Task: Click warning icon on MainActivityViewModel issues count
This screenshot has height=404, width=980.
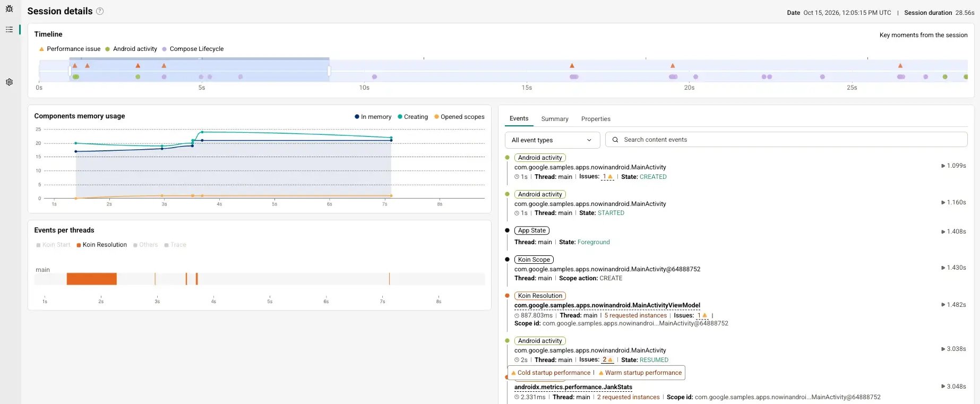Action: click(x=704, y=315)
